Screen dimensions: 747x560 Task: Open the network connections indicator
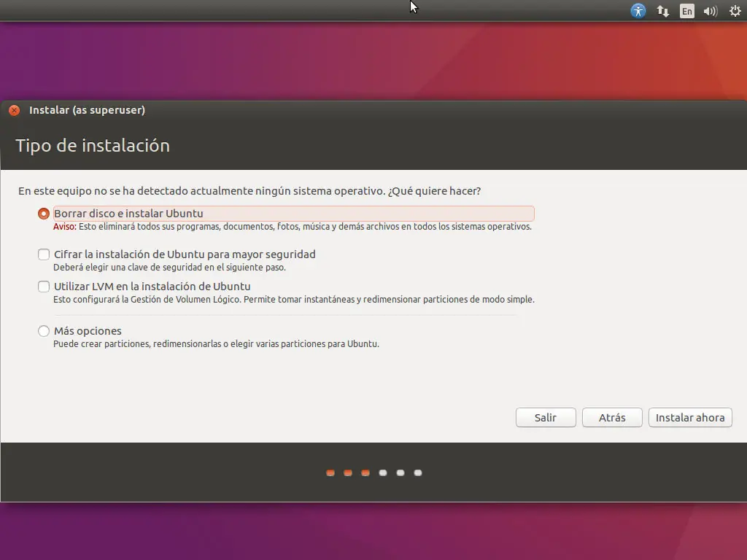(662, 11)
